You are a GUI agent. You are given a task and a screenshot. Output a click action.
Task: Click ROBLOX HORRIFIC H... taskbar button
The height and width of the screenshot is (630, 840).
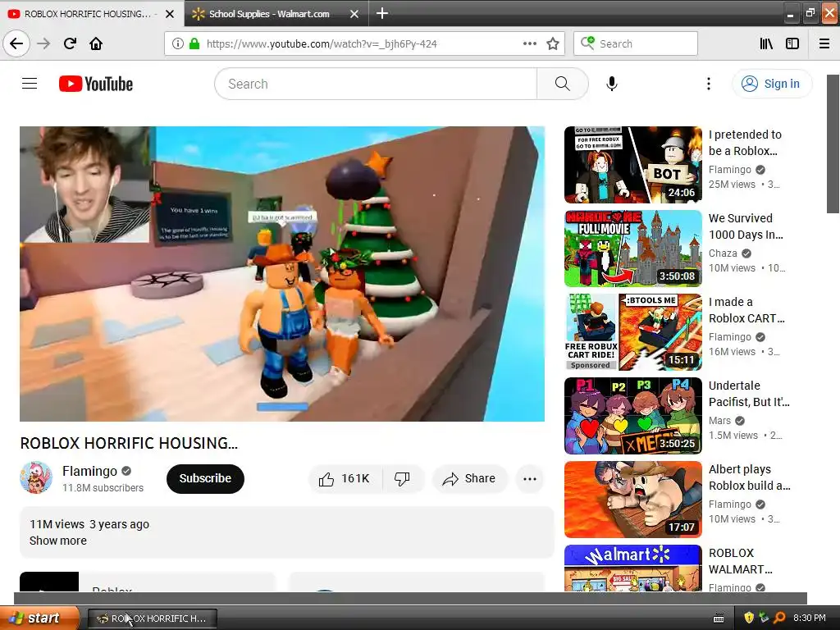pos(153,619)
